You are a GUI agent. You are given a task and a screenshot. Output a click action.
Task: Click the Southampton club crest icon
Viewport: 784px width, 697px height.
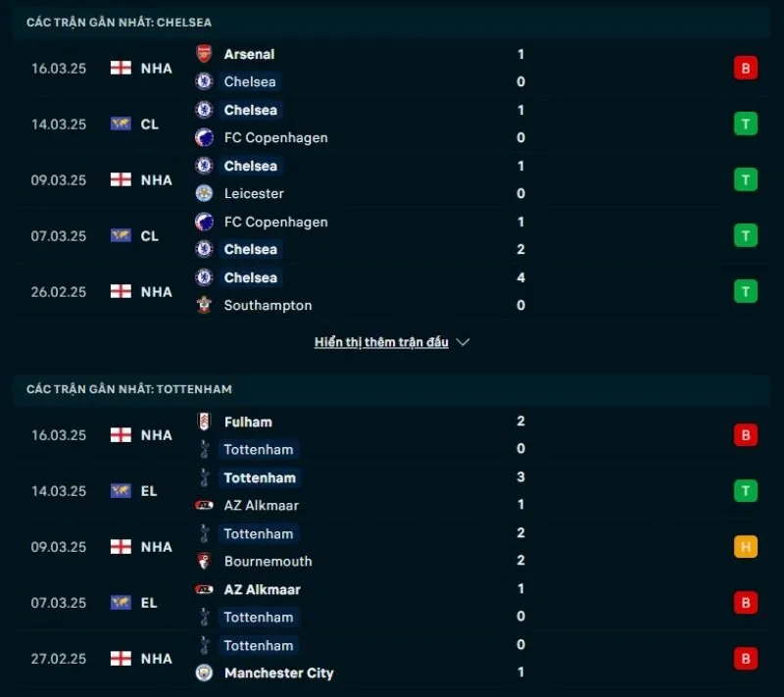(204, 305)
